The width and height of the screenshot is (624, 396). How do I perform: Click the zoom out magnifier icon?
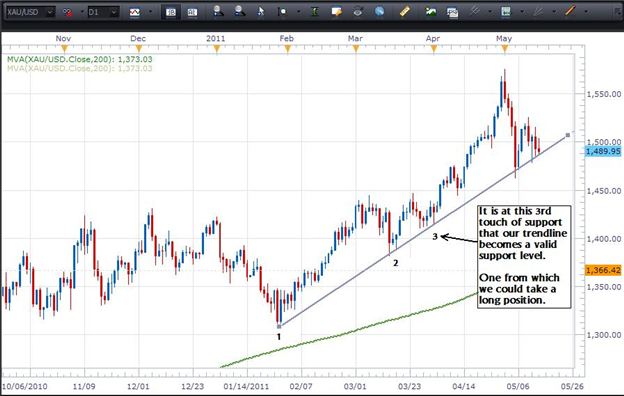coord(240,12)
